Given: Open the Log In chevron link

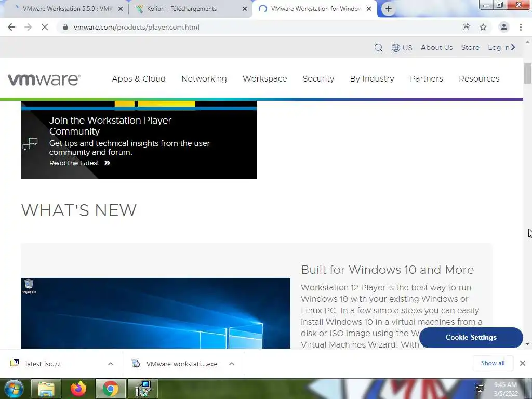Looking at the screenshot, I should 501,47.
